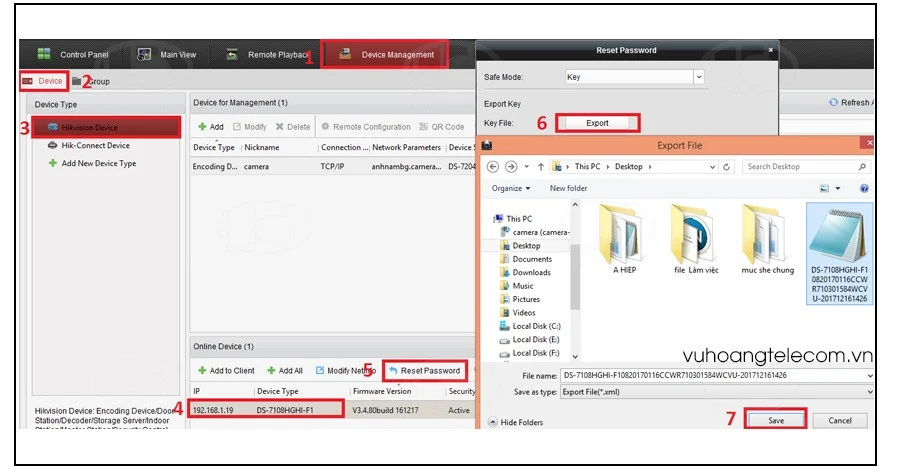Open the Remote Playback tab
Screen dimensions: 900x474
point(268,55)
